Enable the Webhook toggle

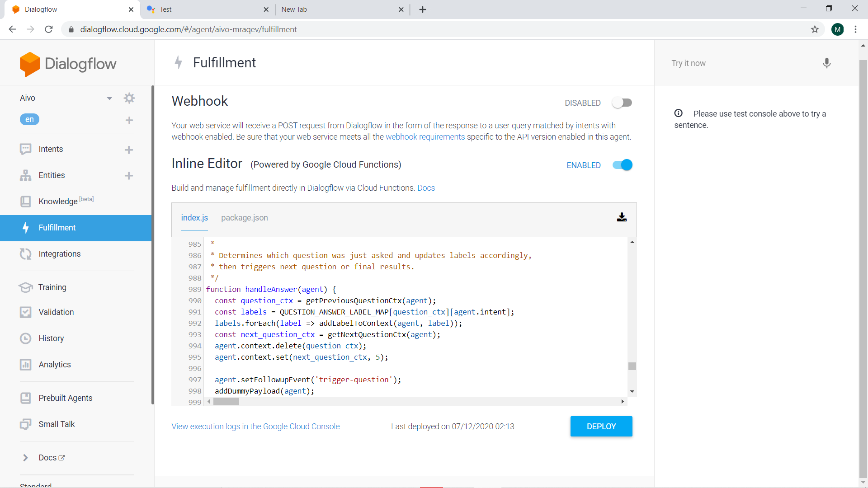point(622,103)
